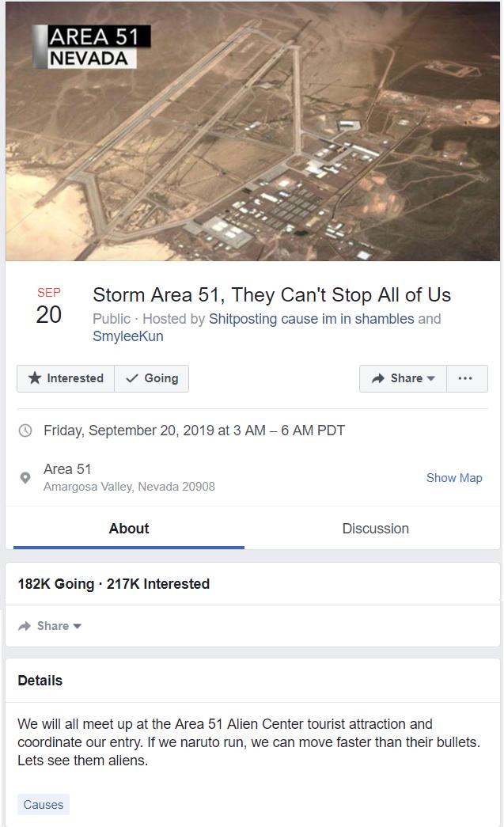Open the three-dots more options menu

tap(466, 378)
